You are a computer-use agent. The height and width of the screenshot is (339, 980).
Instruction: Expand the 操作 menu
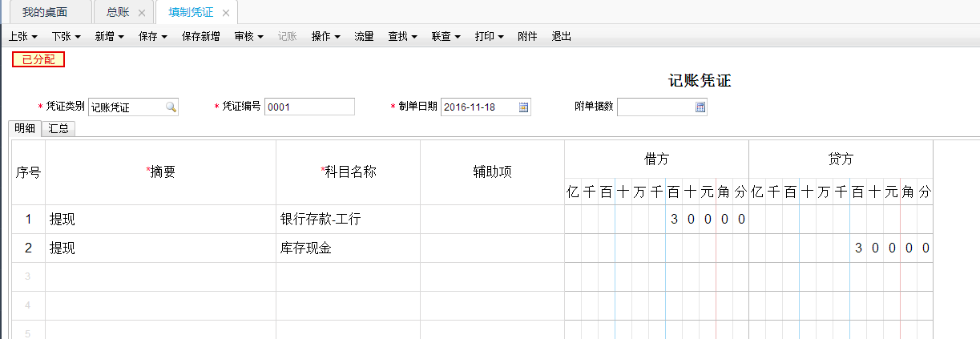[326, 36]
